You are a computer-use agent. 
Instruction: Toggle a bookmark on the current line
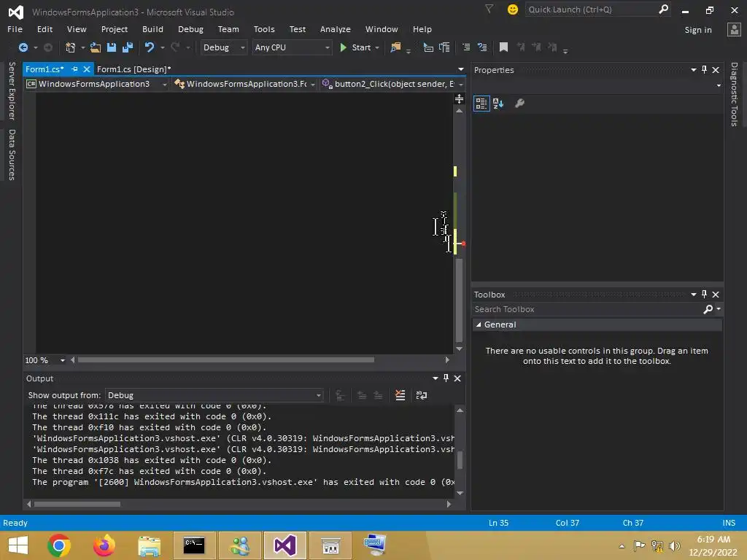503,47
